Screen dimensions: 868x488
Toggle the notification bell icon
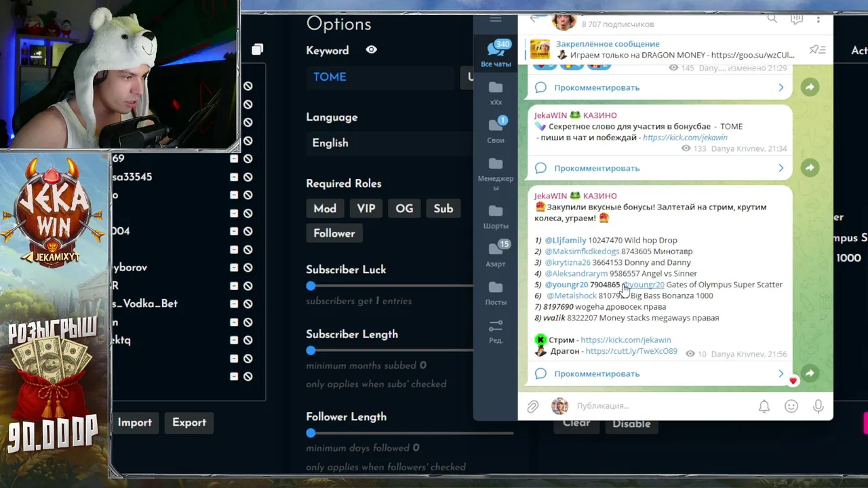point(764,406)
